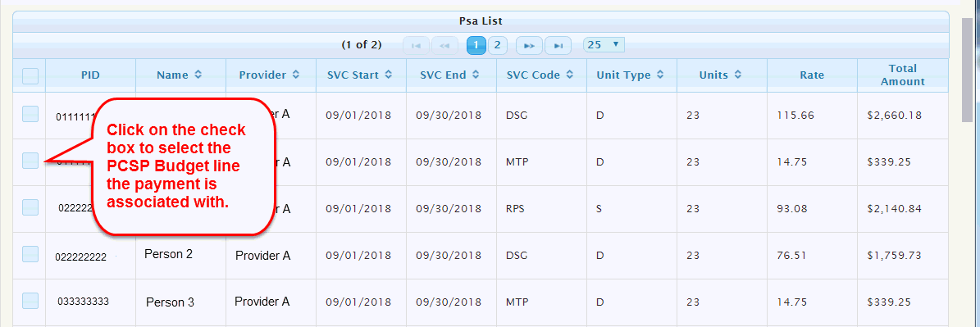This screenshot has height=327, width=980.
Task: Switch to page 2 of the list
Action: tap(498, 45)
